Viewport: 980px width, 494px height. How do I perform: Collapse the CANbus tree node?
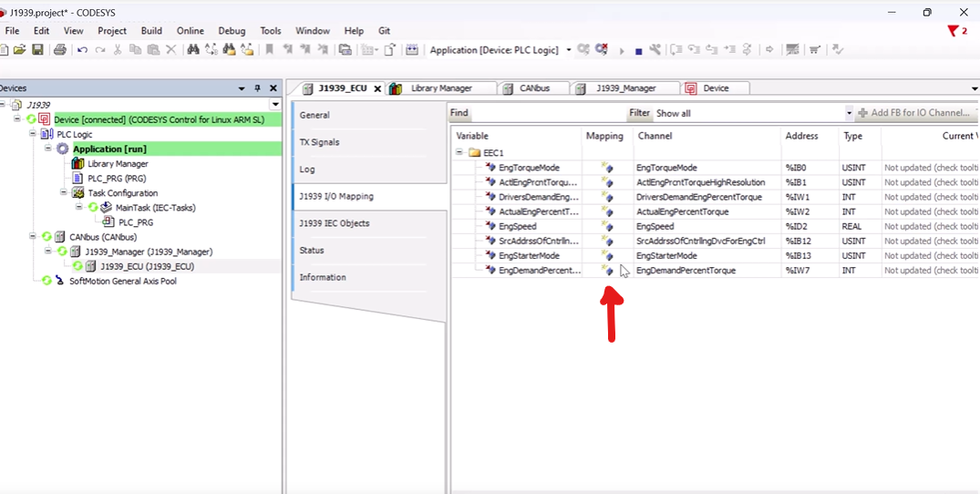coord(33,237)
